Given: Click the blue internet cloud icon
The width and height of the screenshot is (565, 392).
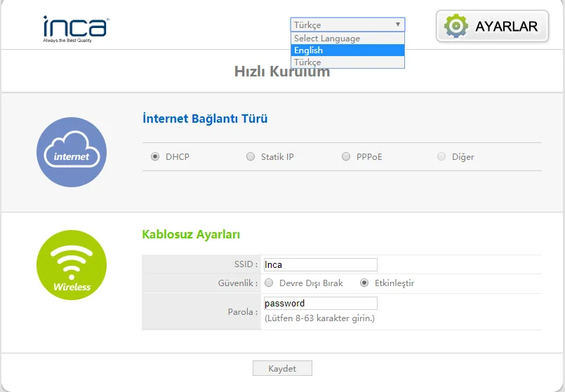Looking at the screenshot, I should point(72,152).
